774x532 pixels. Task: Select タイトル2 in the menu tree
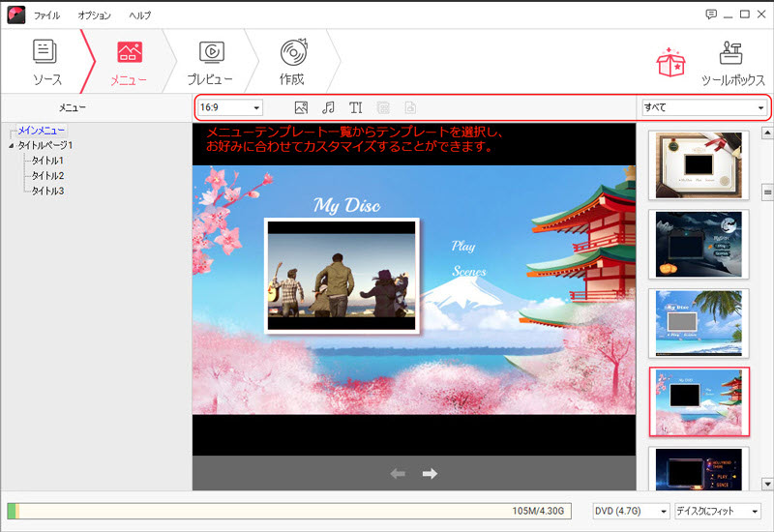click(x=47, y=176)
